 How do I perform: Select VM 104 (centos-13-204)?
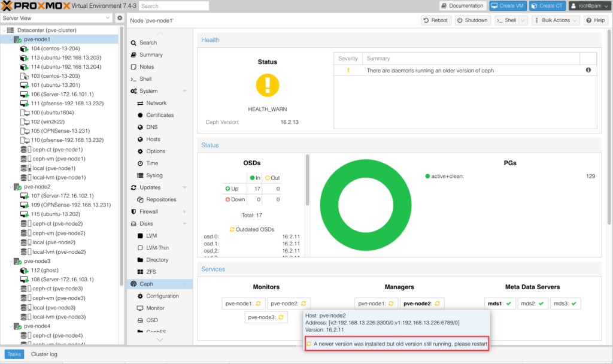click(55, 48)
